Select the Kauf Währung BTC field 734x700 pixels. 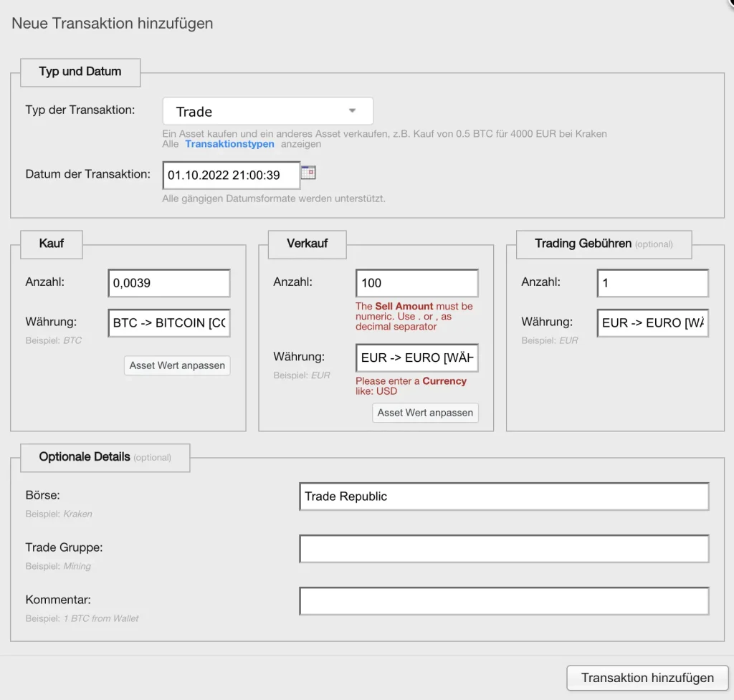(x=169, y=323)
